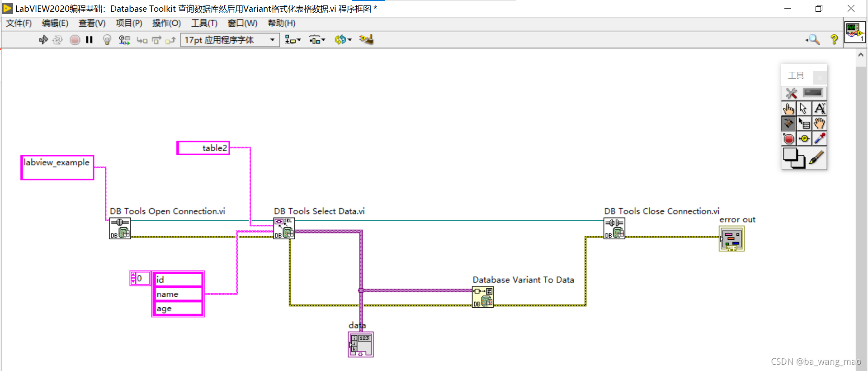Select the Scroll Window hand tool

tap(819, 124)
